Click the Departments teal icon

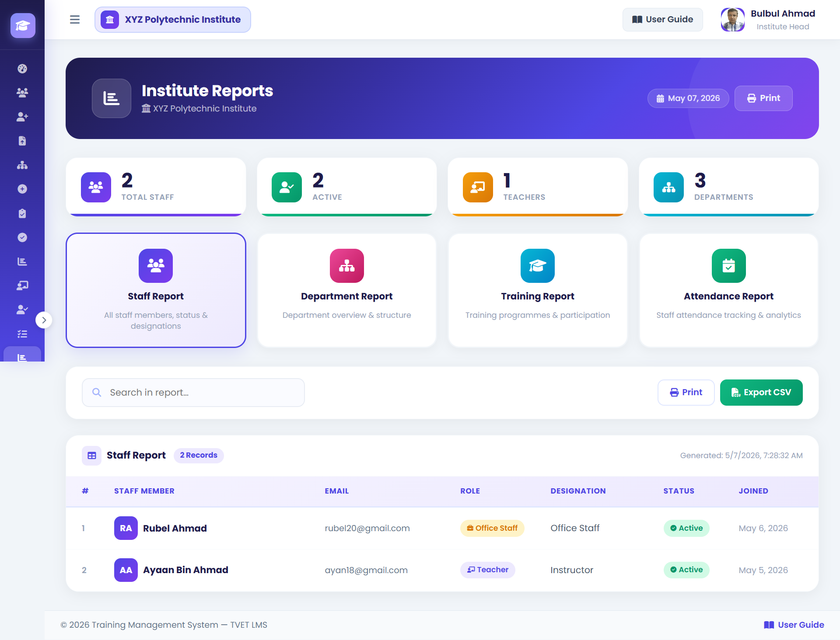tap(668, 187)
